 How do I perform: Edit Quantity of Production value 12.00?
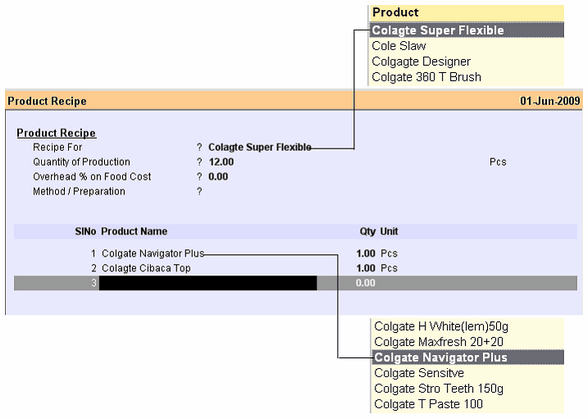click(221, 162)
